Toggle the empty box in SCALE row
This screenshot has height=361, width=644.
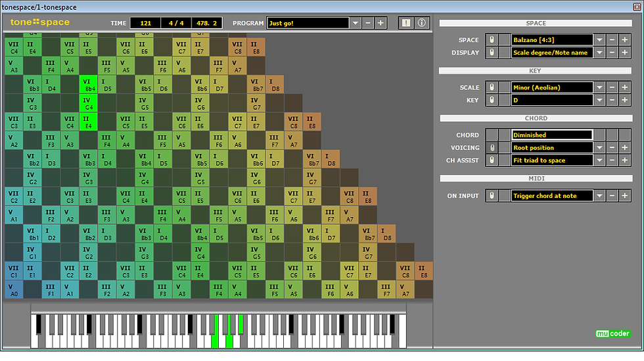(505, 87)
